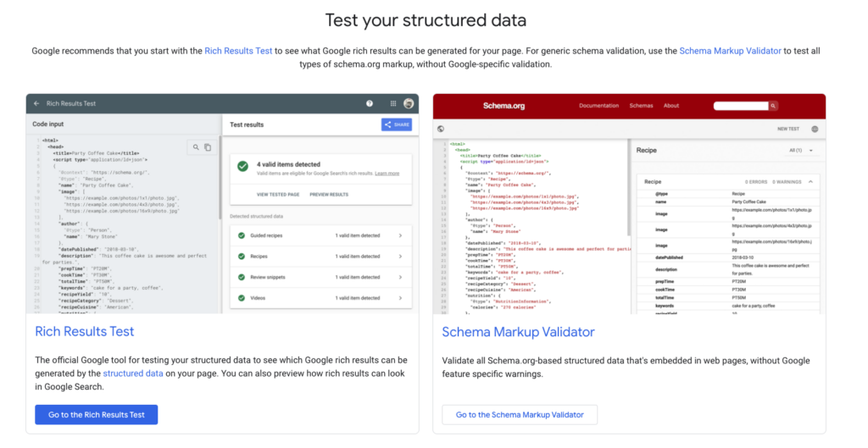Click the green check beside 4 valid items detected
The image size is (868, 448).
242,166
